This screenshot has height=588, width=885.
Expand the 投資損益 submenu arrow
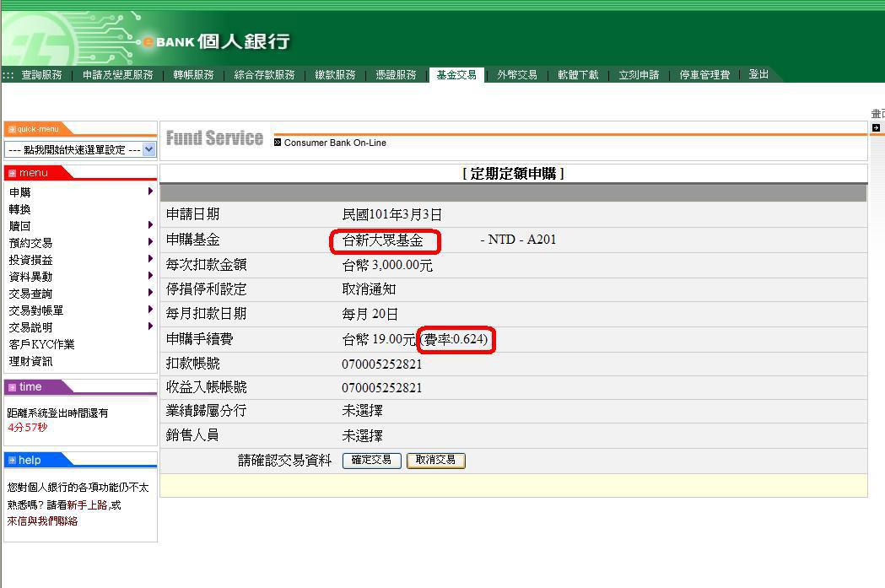click(150, 259)
